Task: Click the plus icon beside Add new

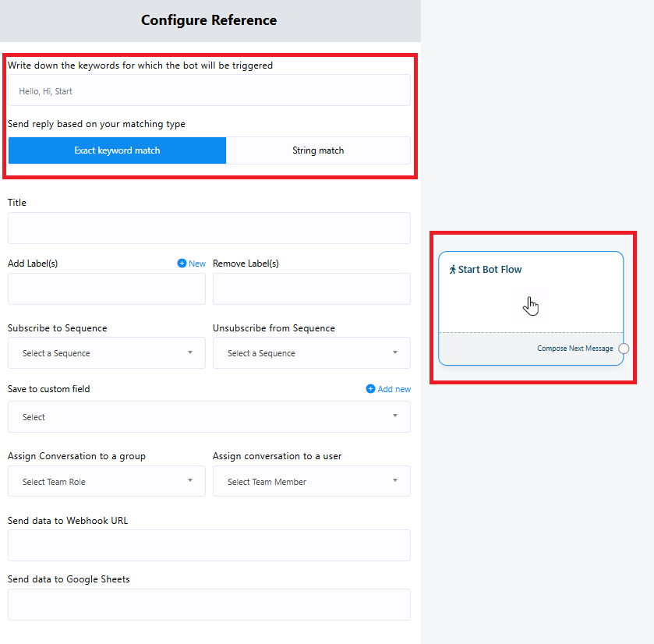Action: [x=370, y=389]
